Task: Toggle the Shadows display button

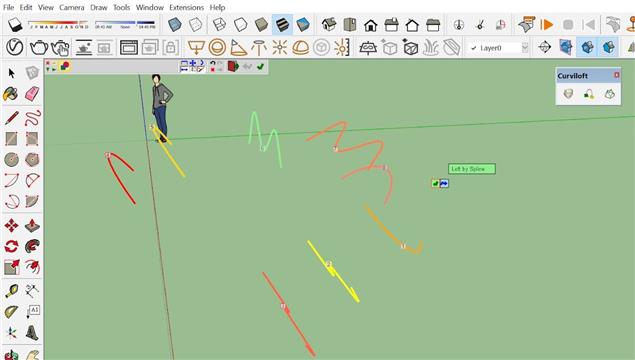Action: [15, 25]
